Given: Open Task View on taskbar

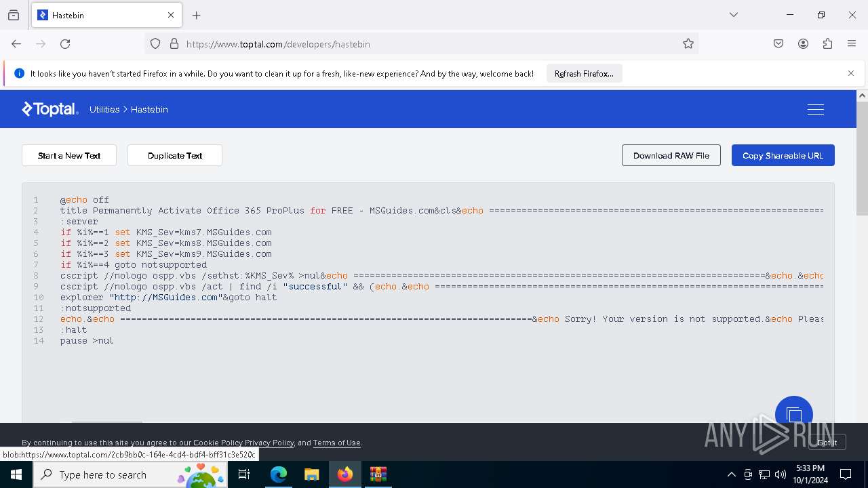Looking at the screenshot, I should 244,474.
